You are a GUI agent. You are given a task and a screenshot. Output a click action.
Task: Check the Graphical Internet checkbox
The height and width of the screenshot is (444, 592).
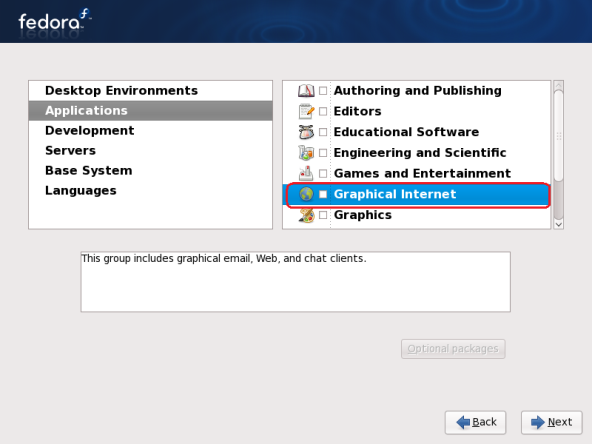(x=323, y=194)
